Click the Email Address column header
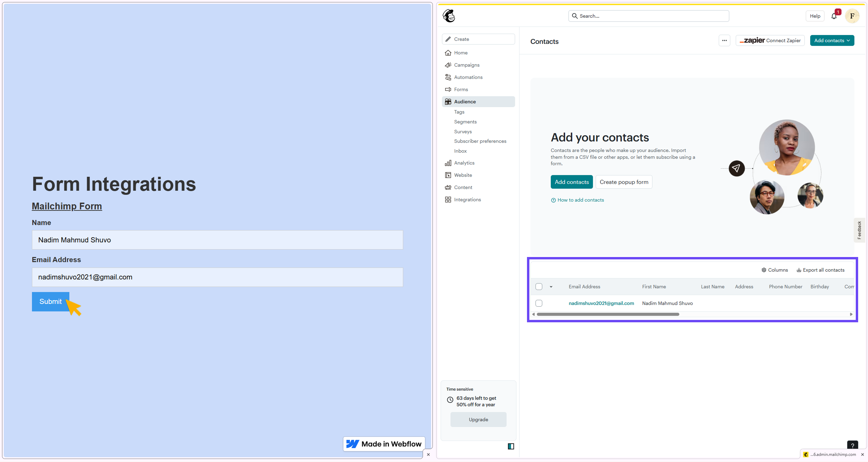 click(584, 287)
